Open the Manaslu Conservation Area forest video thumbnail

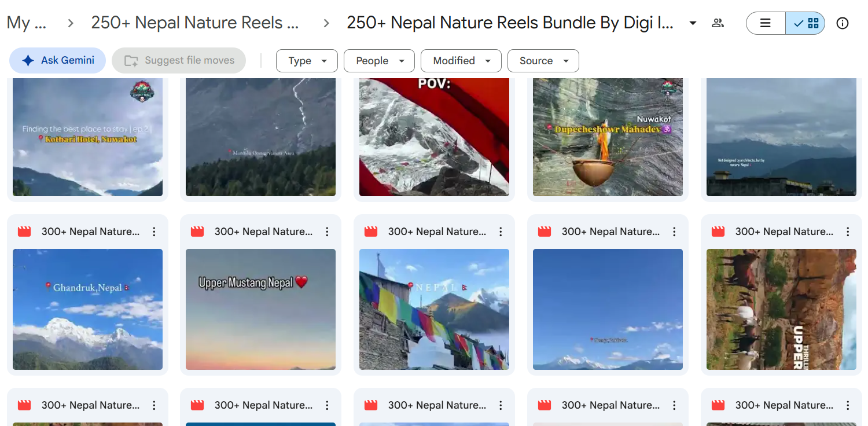pyautogui.click(x=260, y=137)
